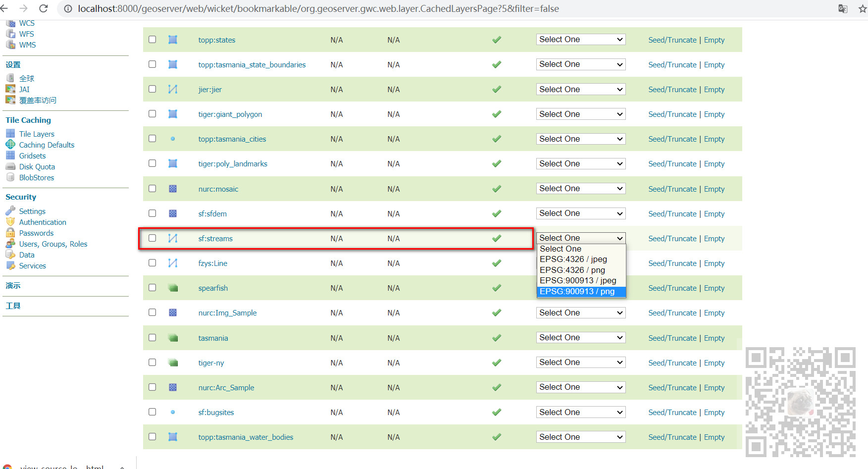Viewport: 868px width, 469px height.
Task: Click the WFS service icon
Action: [10, 34]
